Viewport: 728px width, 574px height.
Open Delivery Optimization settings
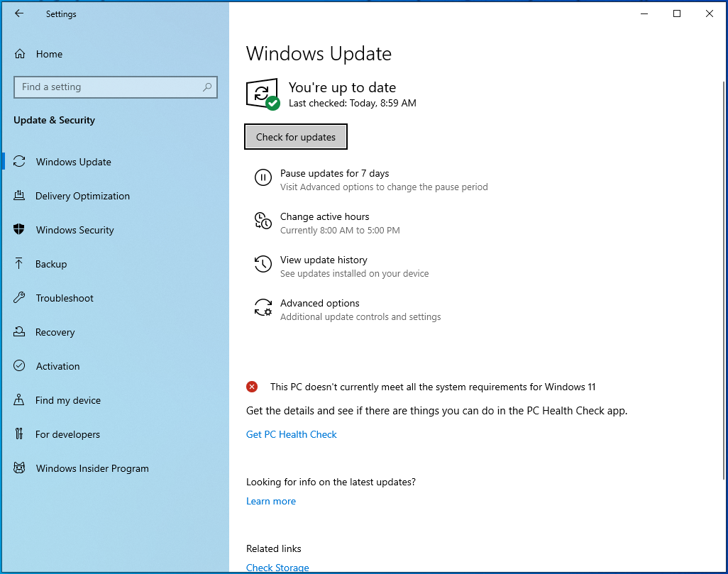click(21, 196)
